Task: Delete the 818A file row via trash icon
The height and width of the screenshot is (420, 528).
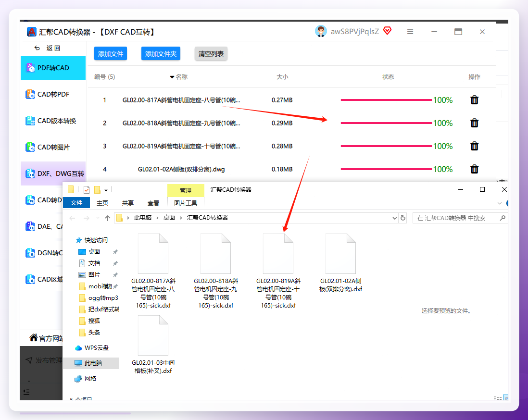Action: pyautogui.click(x=474, y=123)
